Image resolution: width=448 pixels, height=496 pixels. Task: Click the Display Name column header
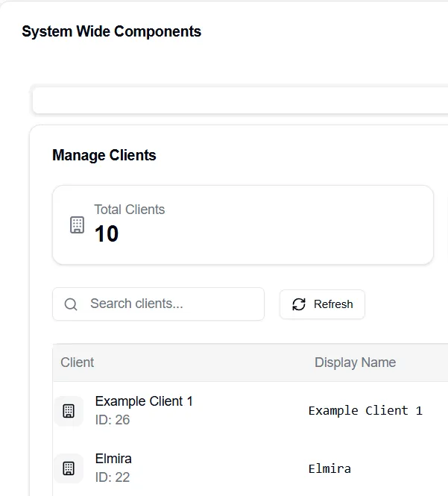click(x=355, y=362)
